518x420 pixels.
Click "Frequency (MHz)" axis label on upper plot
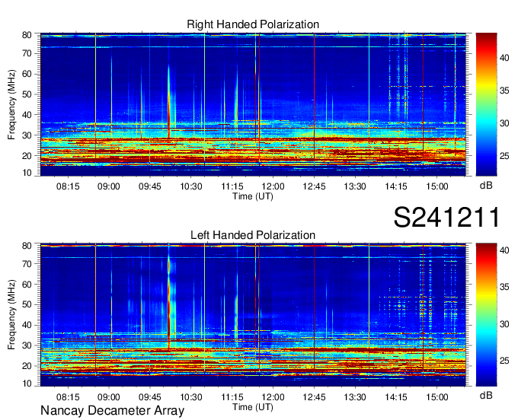coord(11,104)
